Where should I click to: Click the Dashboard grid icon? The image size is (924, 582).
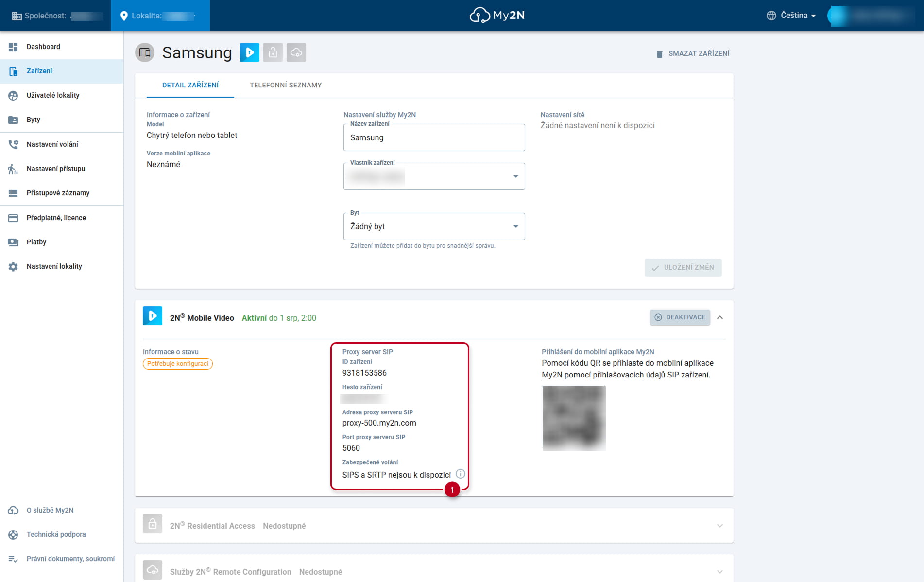(x=13, y=47)
